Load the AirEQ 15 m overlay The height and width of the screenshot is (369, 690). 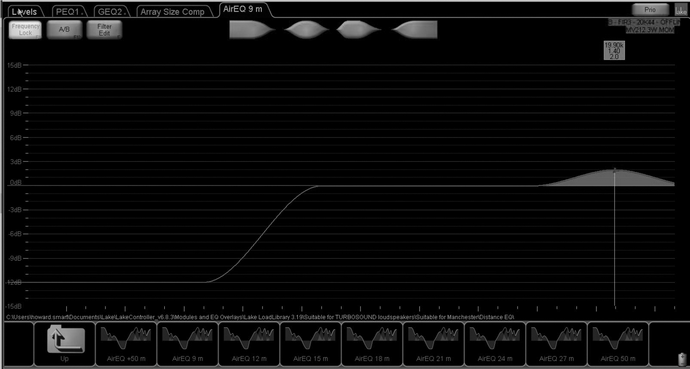pos(311,344)
